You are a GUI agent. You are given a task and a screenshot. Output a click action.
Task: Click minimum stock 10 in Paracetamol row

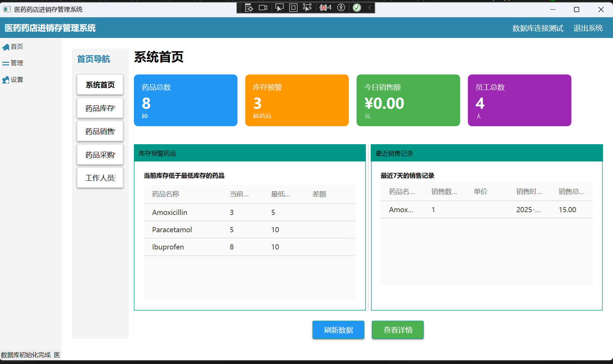pyautogui.click(x=275, y=230)
